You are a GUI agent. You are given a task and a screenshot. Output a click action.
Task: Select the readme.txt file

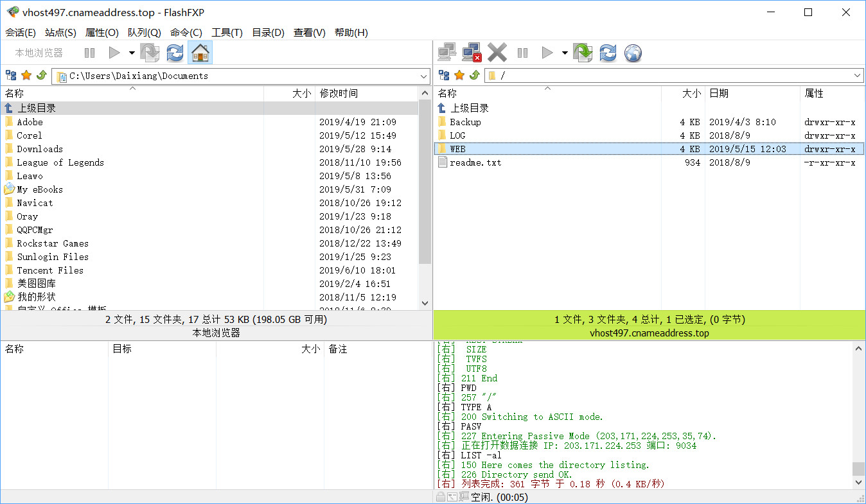point(475,162)
